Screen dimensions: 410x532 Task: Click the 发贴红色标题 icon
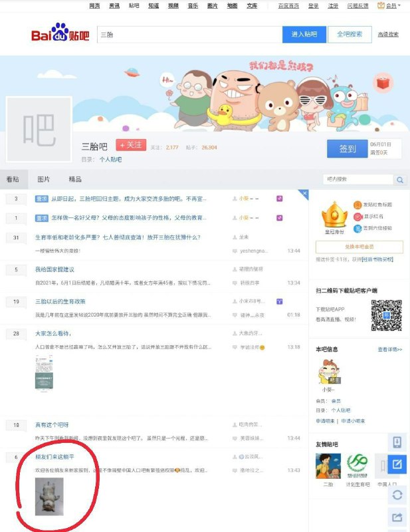pos(358,205)
